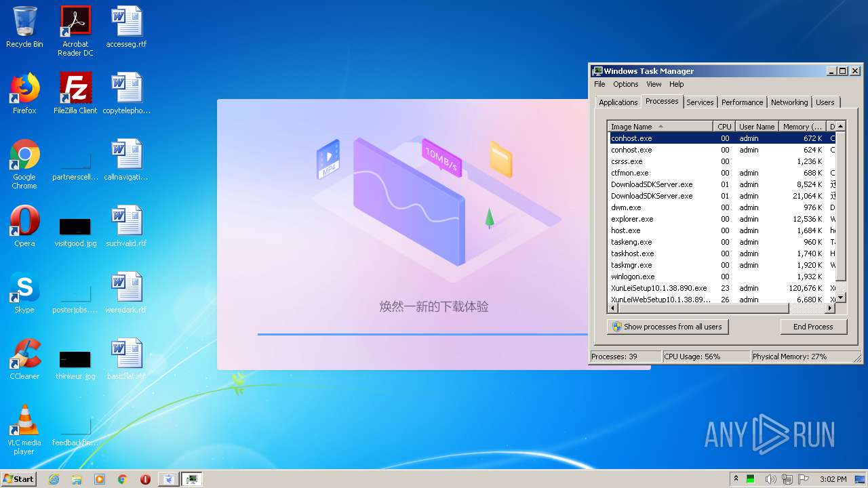Select thinkeur.jpg image file
This screenshot has width=868, height=488.
click(75, 365)
